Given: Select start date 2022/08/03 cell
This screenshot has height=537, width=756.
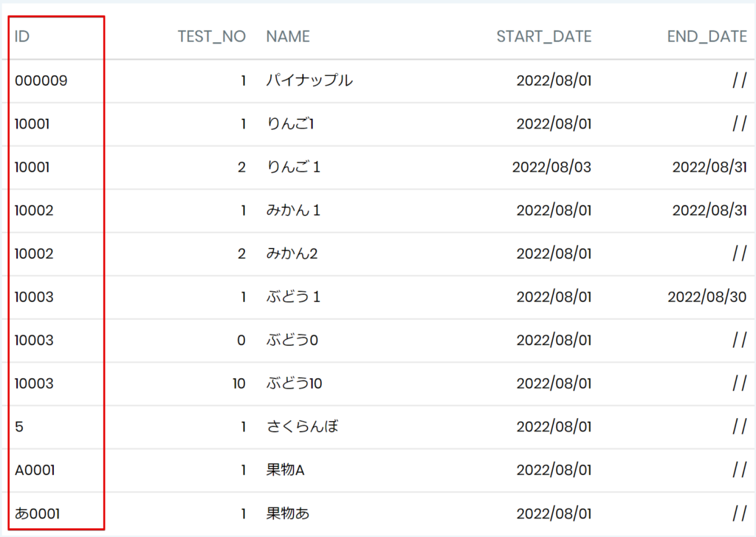Looking at the screenshot, I should 551,167.
